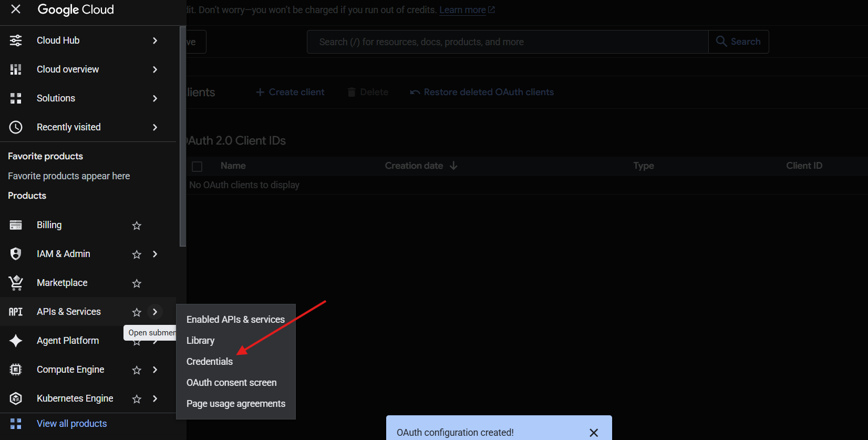
Task: Click the Marketplace cart icon
Action: click(16, 283)
